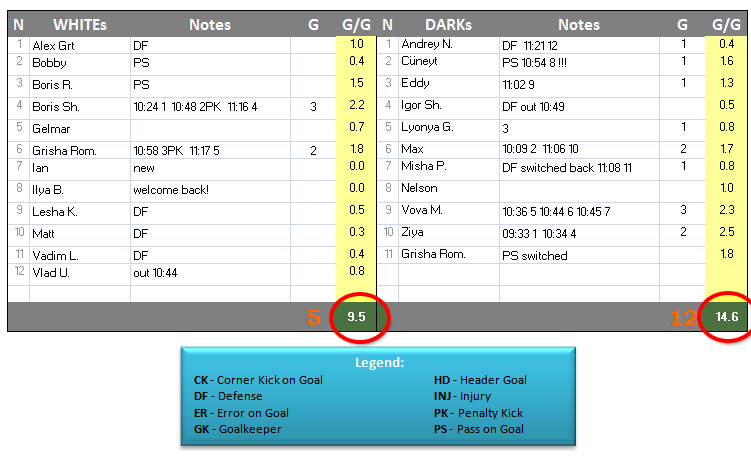Click the DARKs total 14.6 circled cell
This screenshot has height=459, width=751.
725,317
